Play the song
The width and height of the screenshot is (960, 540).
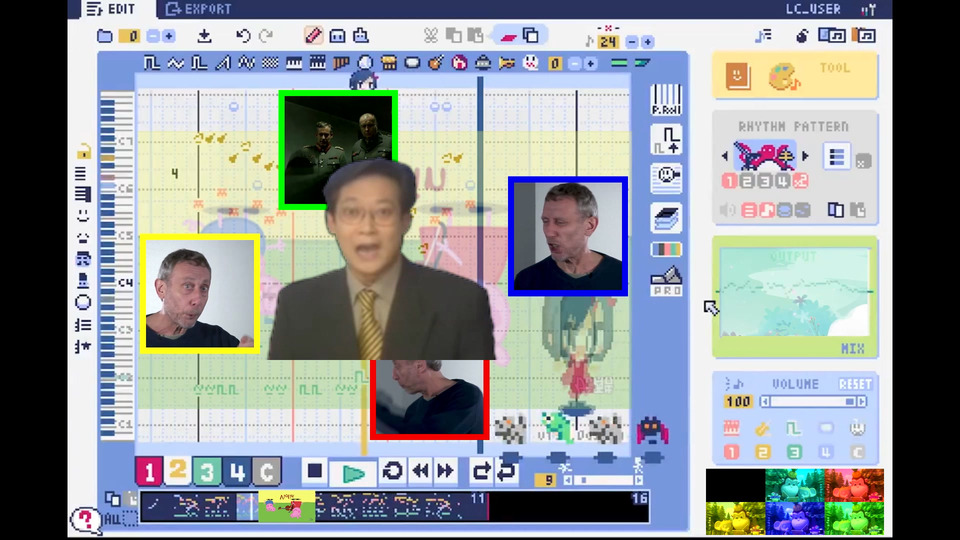353,473
